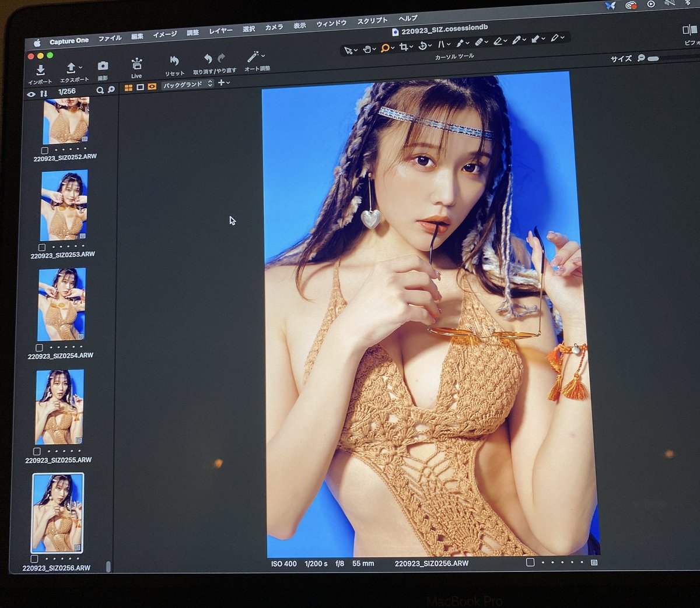Open the auto adjust dropdown arrow
This screenshot has width=700, height=608.
click(x=262, y=56)
